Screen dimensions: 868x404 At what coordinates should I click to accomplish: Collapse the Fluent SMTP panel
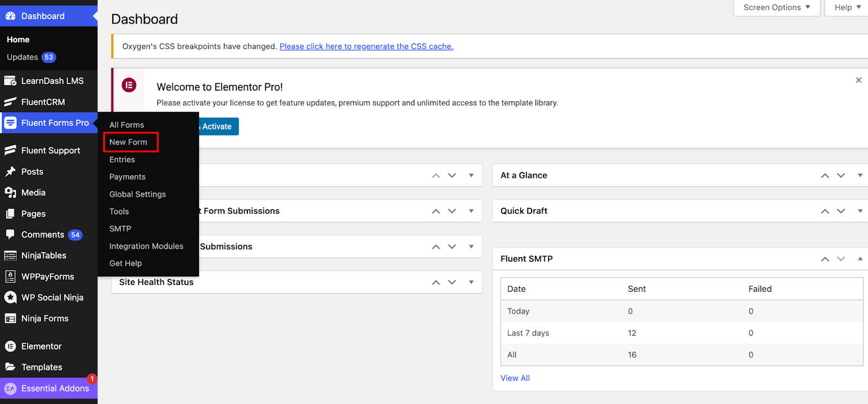click(x=860, y=259)
